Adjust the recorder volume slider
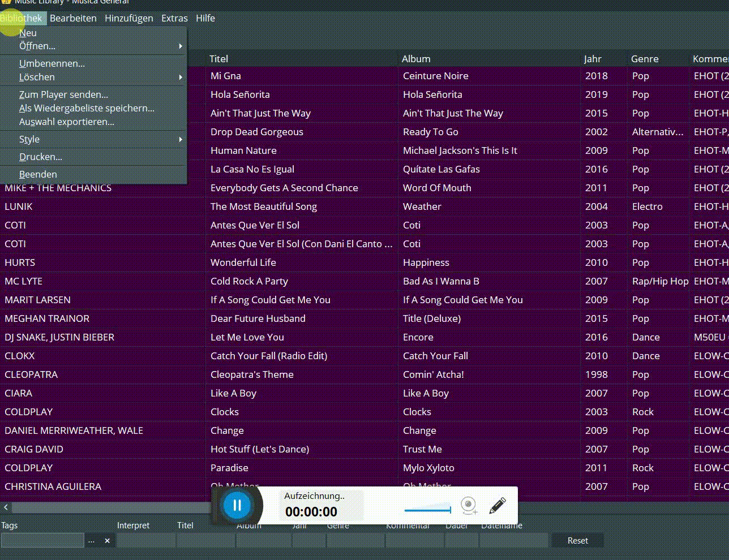This screenshot has height=560, width=729. pyautogui.click(x=428, y=510)
